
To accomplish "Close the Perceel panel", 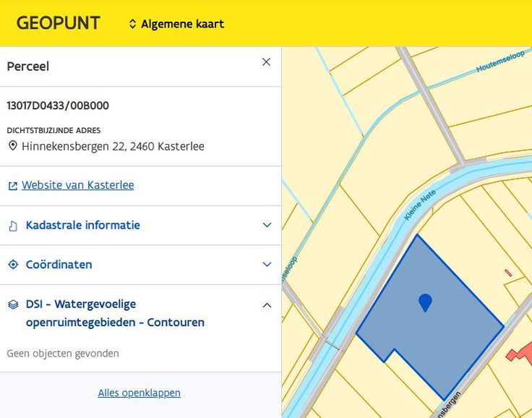I will tap(266, 62).
